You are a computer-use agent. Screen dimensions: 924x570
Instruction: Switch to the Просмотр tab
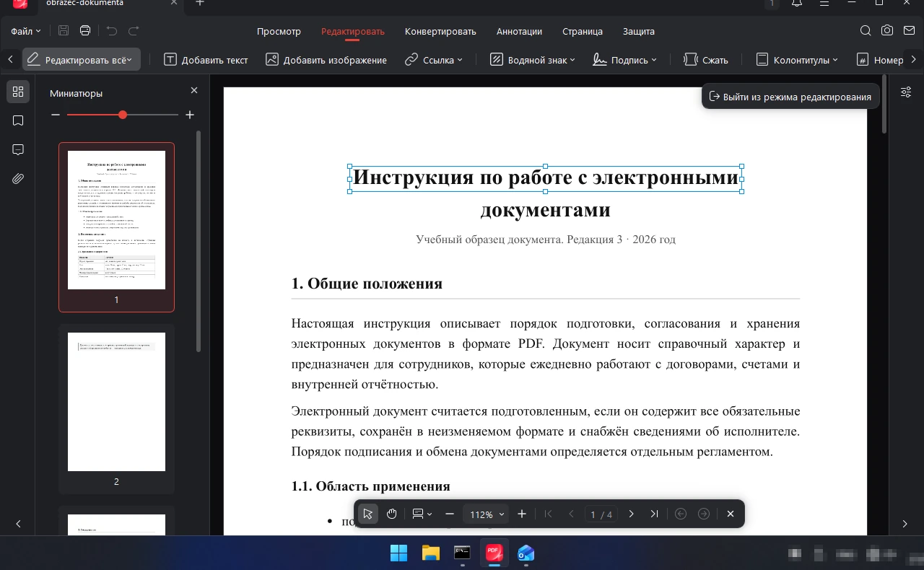click(279, 31)
